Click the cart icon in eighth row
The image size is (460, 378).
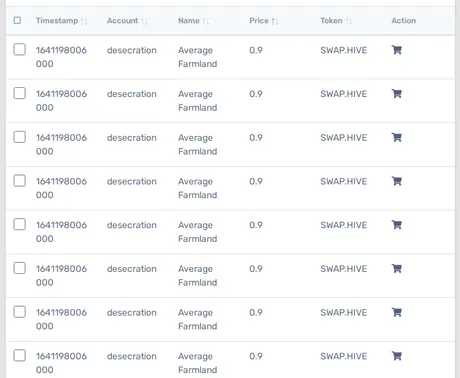(397, 356)
